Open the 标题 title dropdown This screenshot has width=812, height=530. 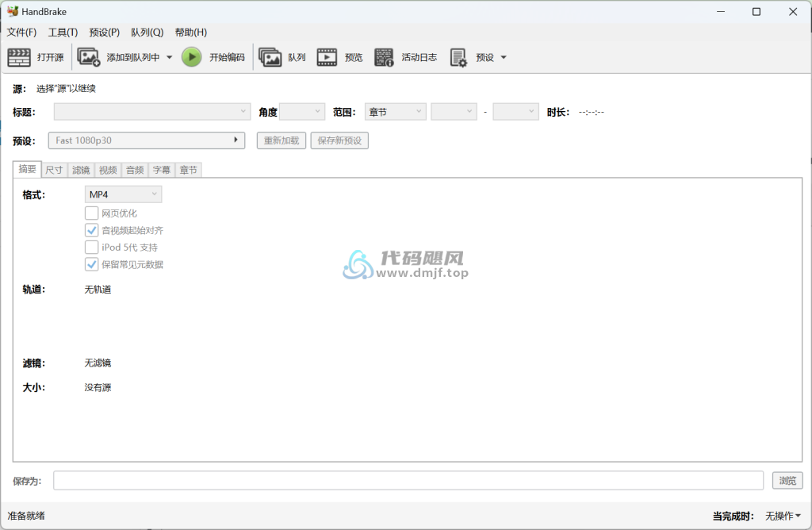click(x=152, y=112)
